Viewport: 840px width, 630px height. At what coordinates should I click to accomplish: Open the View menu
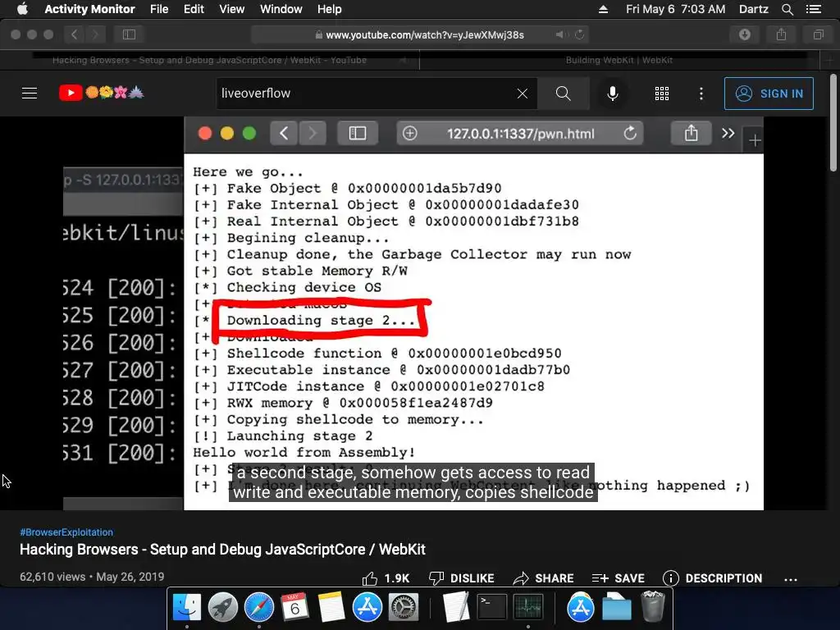(x=231, y=9)
